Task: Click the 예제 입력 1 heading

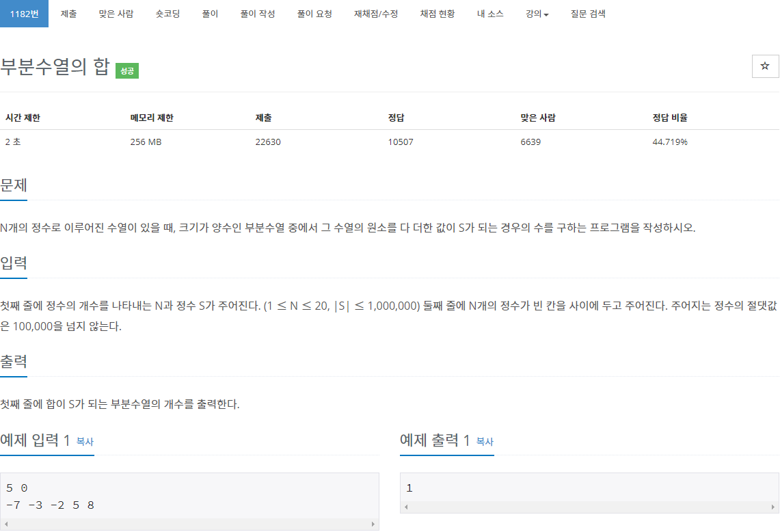Action: (x=35, y=440)
